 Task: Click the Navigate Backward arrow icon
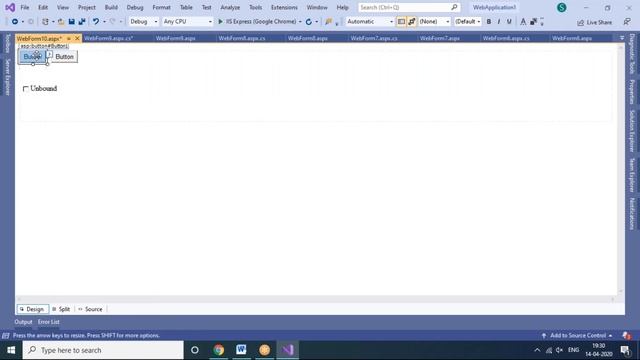click(x=15, y=22)
